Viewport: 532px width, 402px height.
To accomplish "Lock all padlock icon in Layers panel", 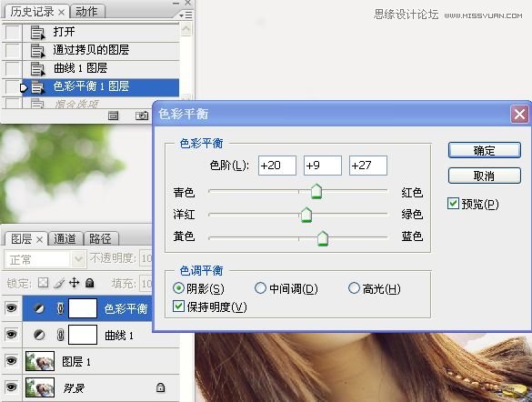I will (x=89, y=283).
